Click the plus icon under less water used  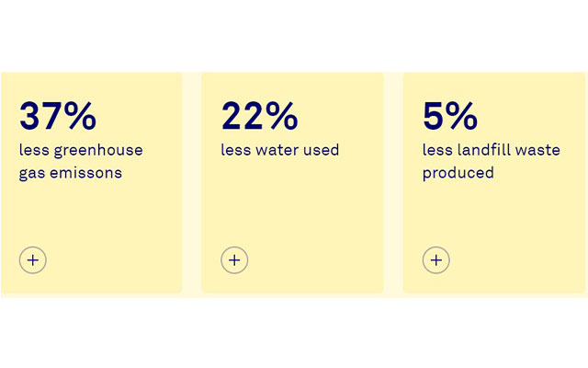234,260
